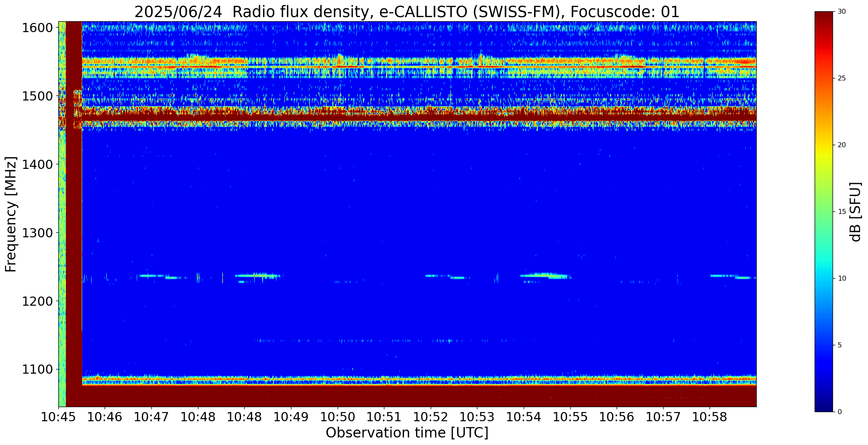Click the 1200 frequency tick label
868x445 pixels.
38,301
